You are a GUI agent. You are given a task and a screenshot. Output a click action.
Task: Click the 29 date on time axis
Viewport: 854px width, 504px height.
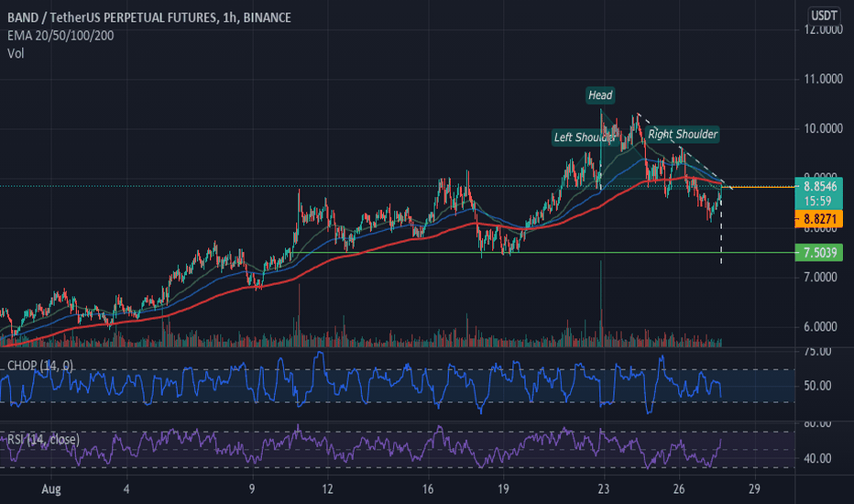754,489
